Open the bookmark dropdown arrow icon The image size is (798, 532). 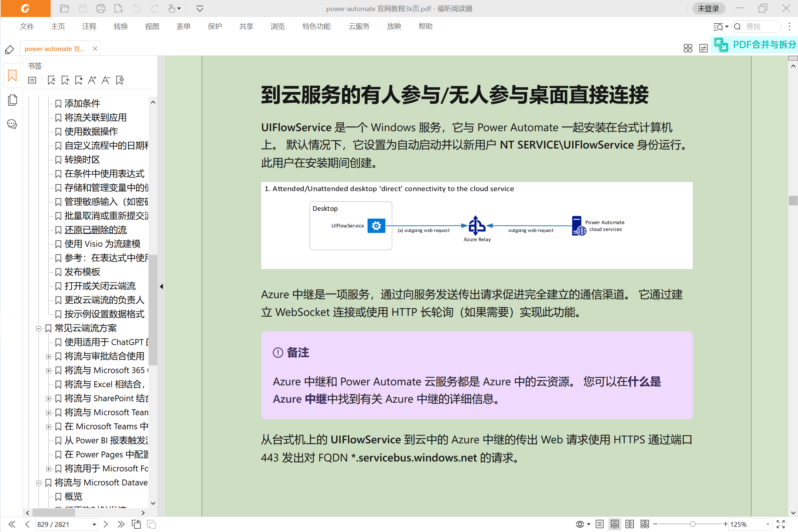coord(79,80)
